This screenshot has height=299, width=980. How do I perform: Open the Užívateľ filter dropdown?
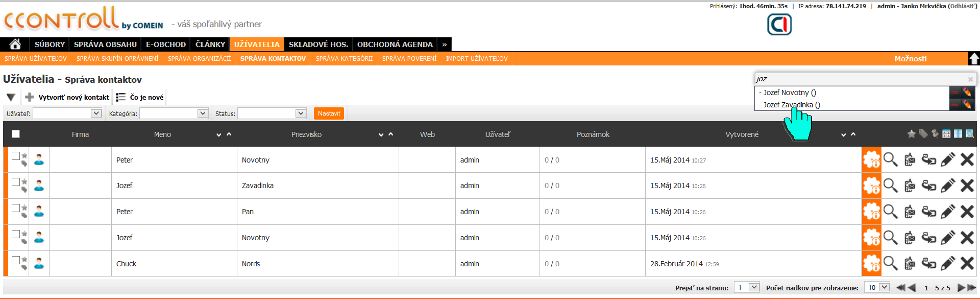(67, 113)
